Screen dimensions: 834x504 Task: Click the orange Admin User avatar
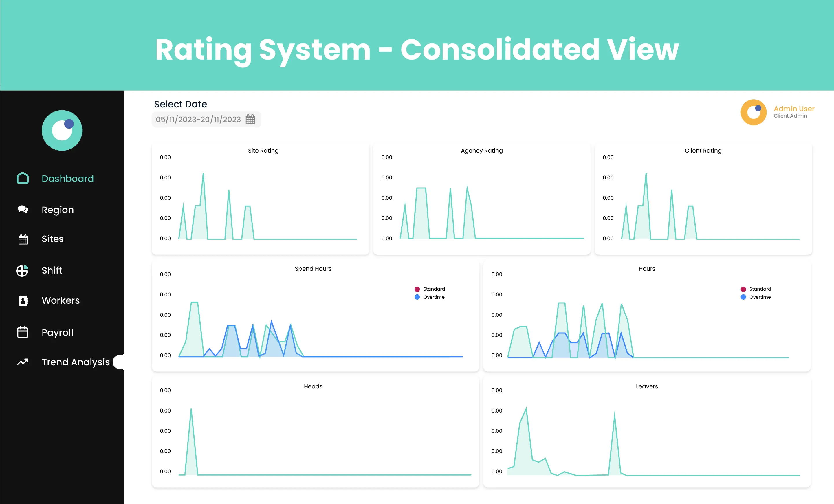[754, 112]
